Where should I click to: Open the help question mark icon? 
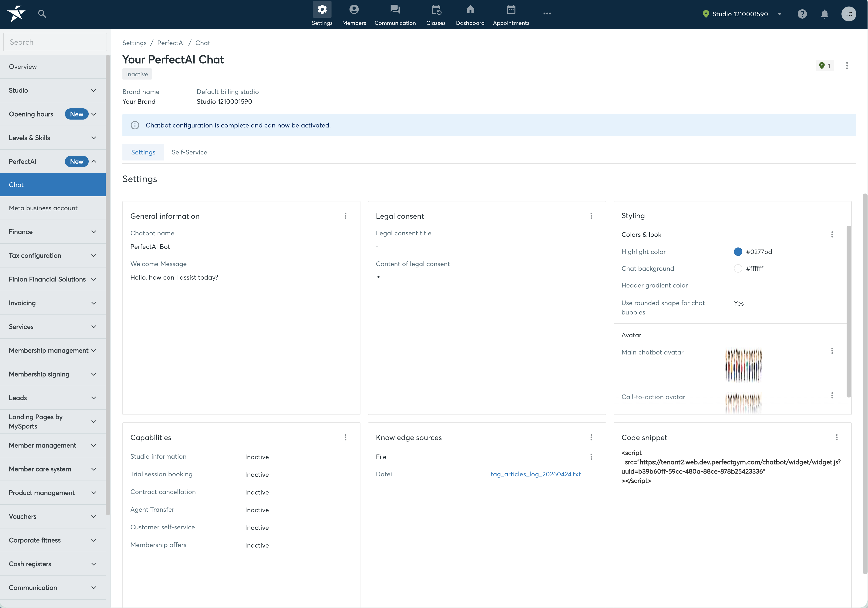pyautogui.click(x=802, y=14)
